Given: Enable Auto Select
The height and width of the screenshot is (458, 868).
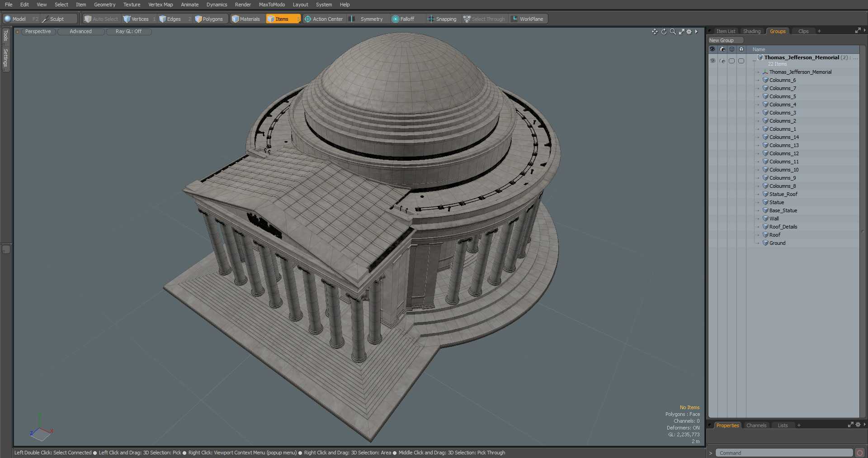Looking at the screenshot, I should point(101,19).
